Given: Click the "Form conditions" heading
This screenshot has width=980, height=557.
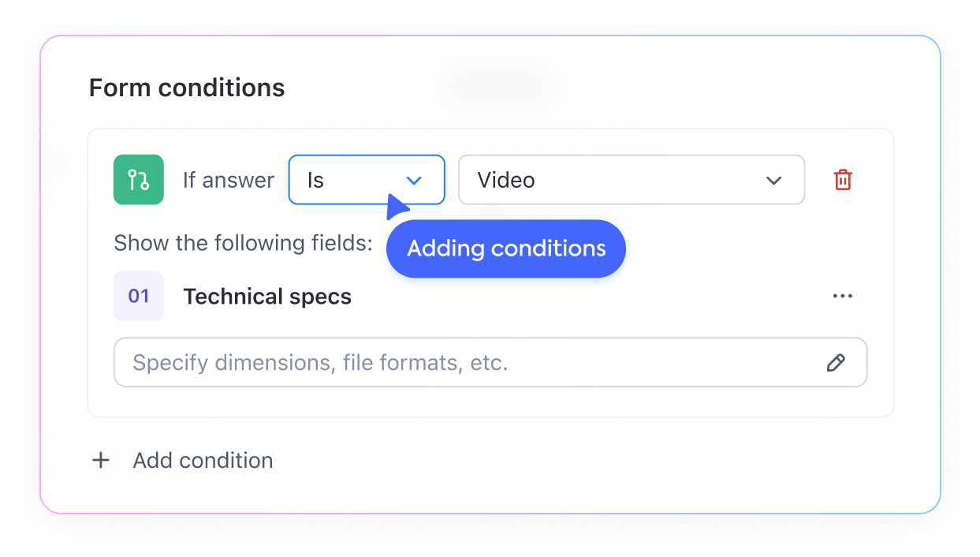Looking at the screenshot, I should 187,88.
